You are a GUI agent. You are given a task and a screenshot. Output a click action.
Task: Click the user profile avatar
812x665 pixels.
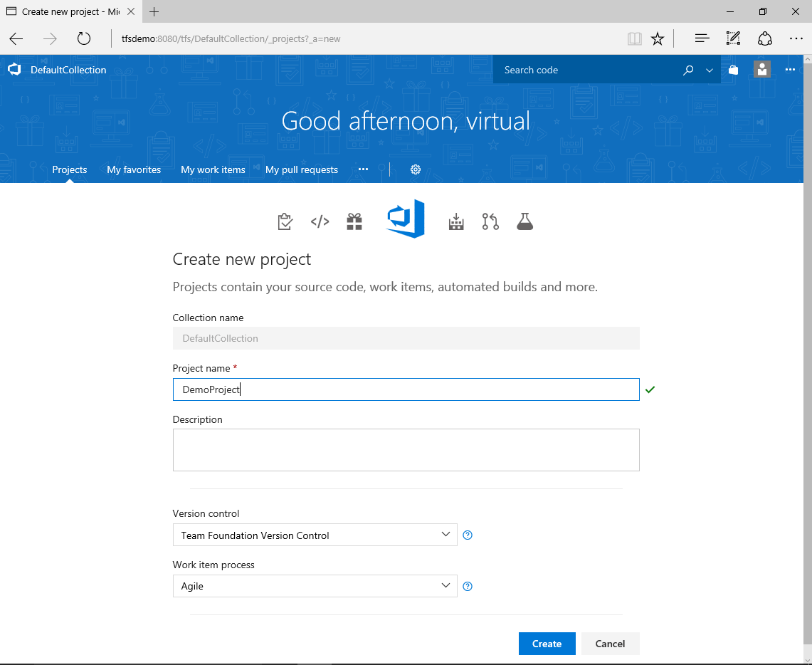click(762, 69)
